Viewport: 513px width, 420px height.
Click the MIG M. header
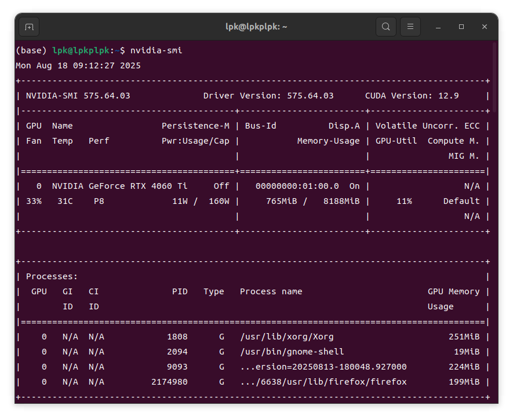tap(464, 156)
